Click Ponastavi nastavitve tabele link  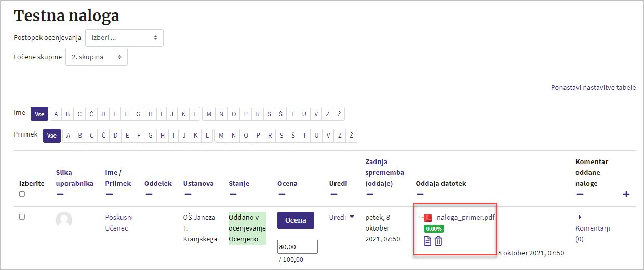tap(593, 88)
